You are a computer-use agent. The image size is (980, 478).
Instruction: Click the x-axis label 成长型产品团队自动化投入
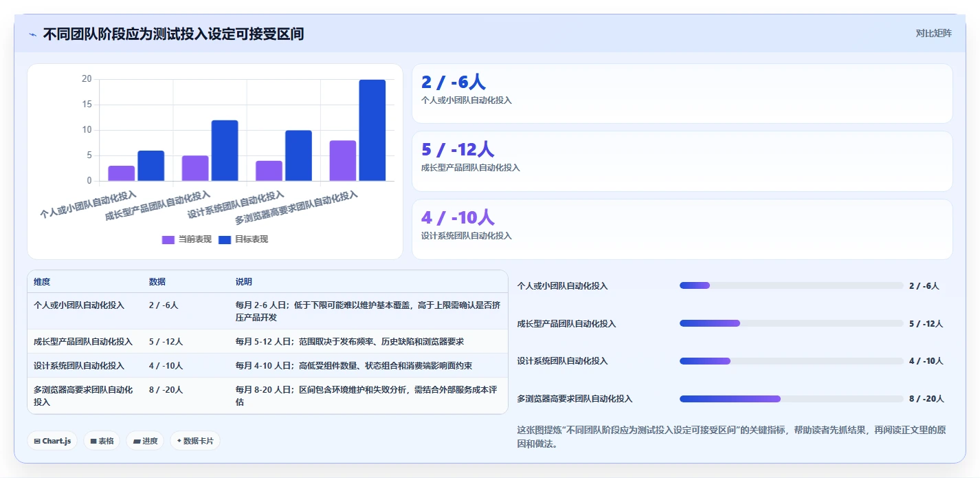(157, 206)
